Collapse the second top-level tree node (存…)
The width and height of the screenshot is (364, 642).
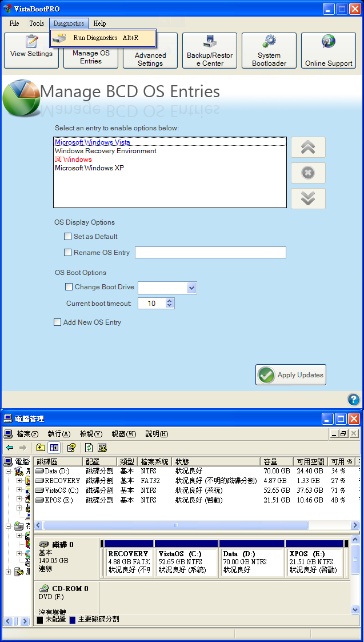8,526
